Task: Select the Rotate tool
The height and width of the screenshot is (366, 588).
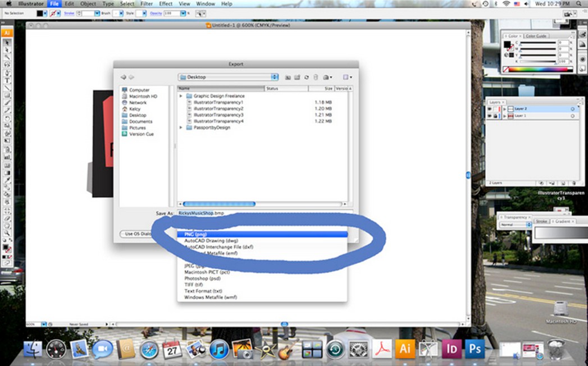Action: point(7,119)
